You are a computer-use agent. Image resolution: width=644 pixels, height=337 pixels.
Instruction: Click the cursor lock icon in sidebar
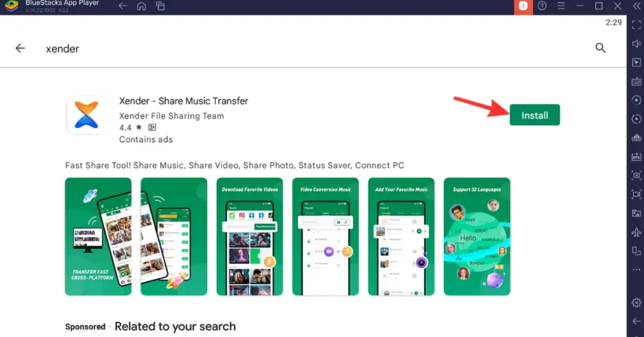pos(636,62)
